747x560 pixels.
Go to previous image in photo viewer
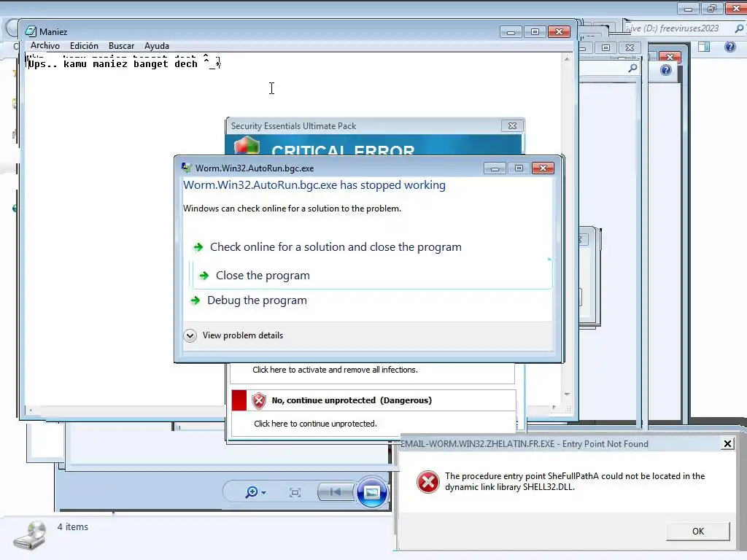336,491
